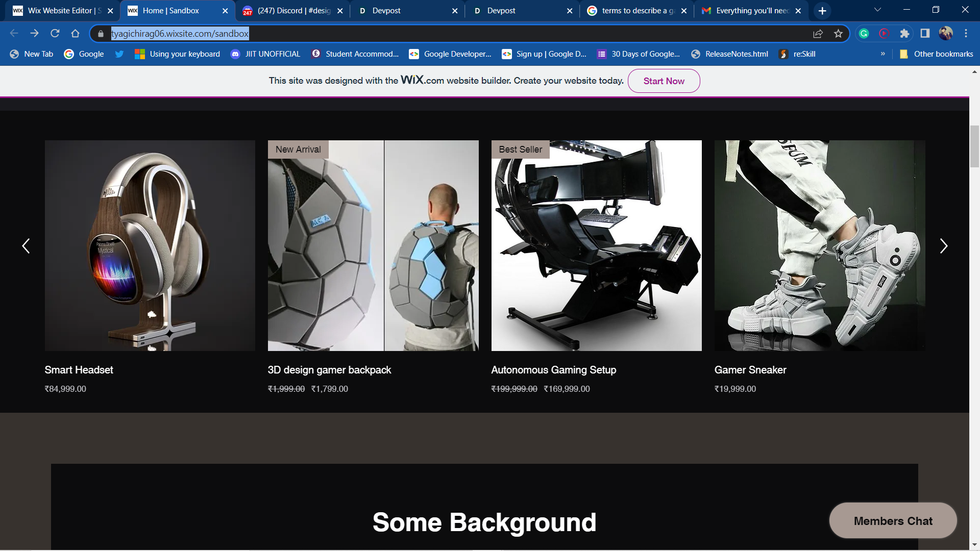
Task: Show previous products with left arrow
Action: (x=26, y=246)
